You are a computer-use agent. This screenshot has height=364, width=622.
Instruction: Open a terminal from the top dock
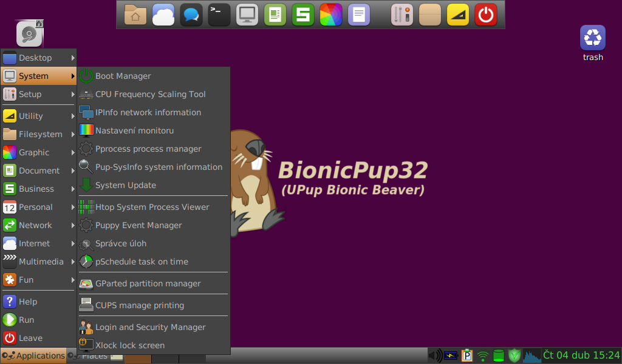click(x=219, y=14)
